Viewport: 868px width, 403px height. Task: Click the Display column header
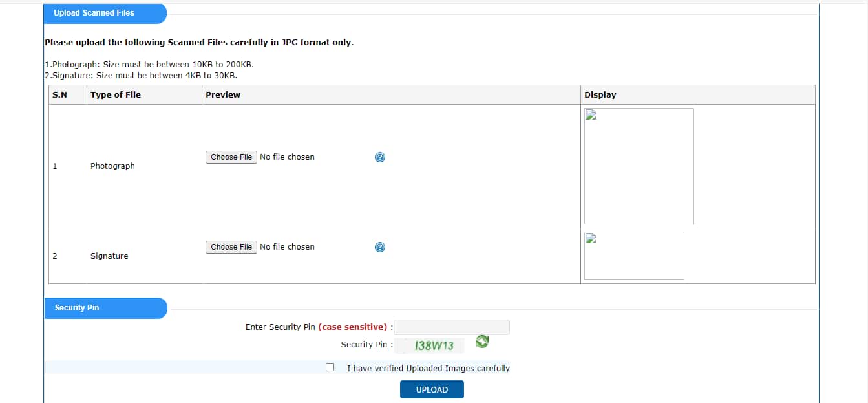coord(600,94)
